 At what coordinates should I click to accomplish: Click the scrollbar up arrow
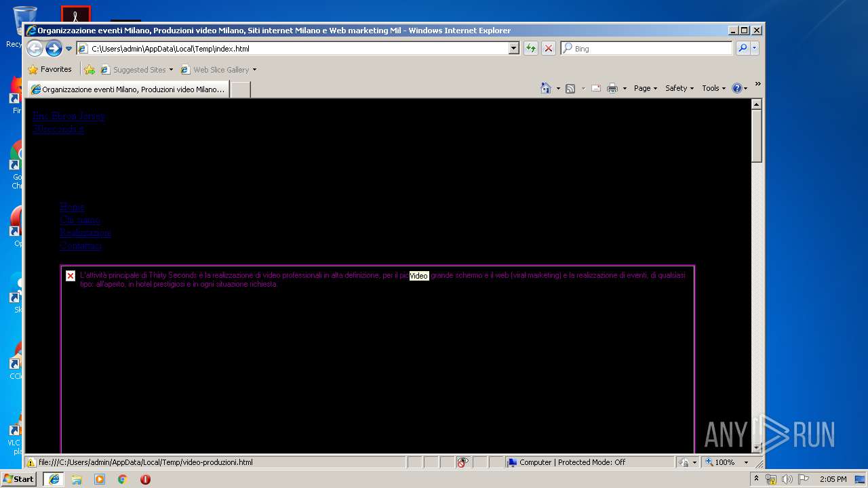757,104
